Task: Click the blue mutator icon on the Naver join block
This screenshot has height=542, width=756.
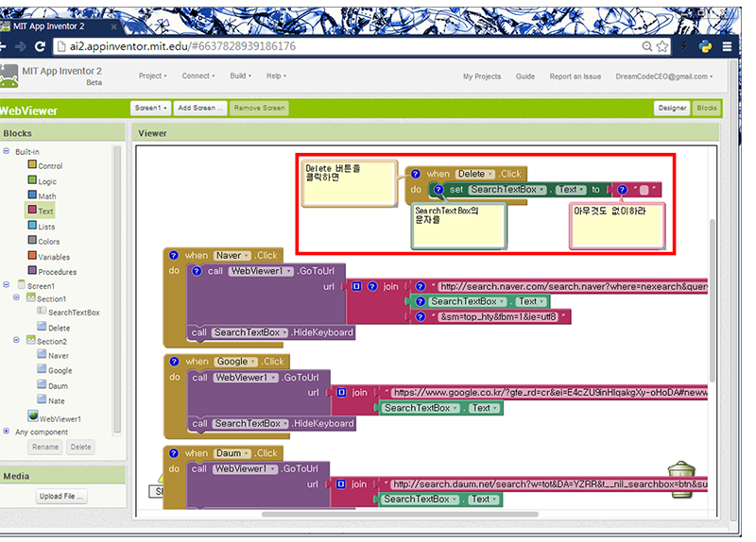Action: tap(356, 287)
